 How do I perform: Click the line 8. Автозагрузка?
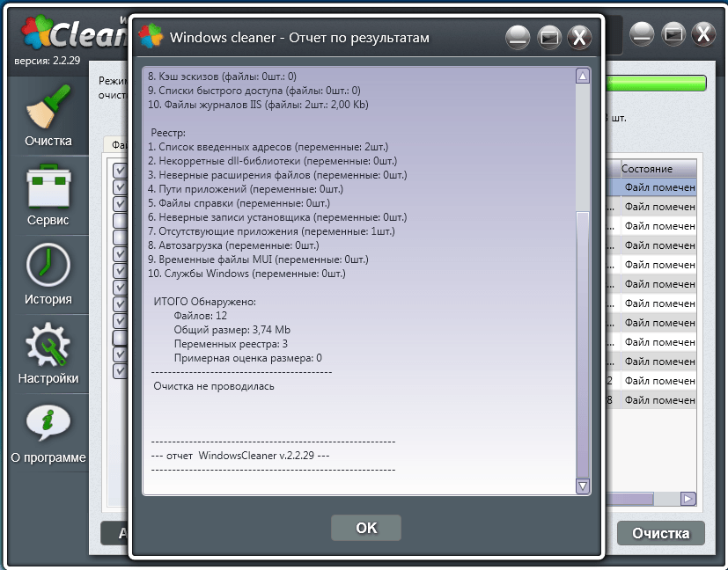[233, 245]
